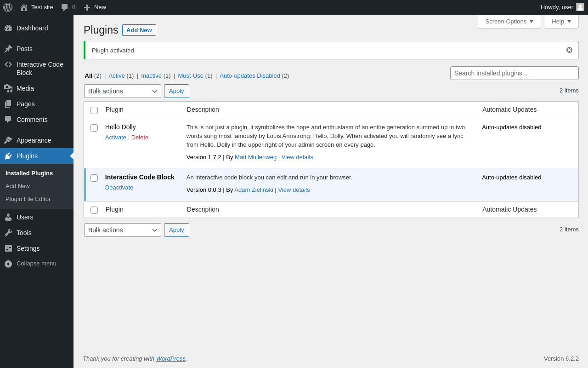Image resolution: width=588 pixels, height=368 pixels.
Task: Dismiss the Plugin activated notice
Action: 569,50
